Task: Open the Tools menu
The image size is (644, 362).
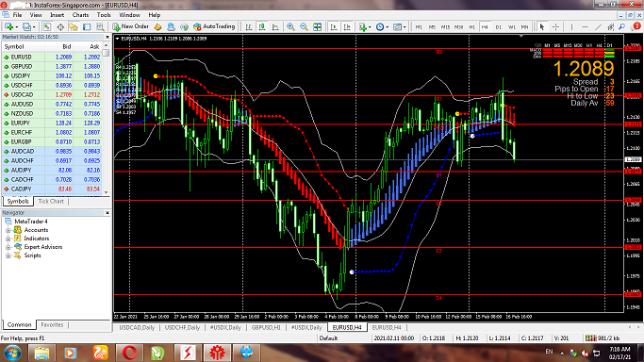Action: pos(104,15)
